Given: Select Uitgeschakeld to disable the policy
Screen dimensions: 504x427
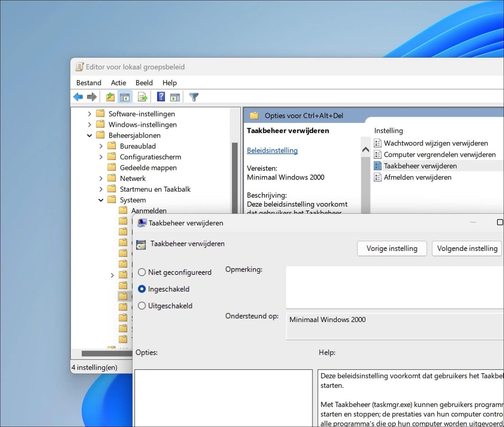Looking at the screenshot, I should pyautogui.click(x=142, y=306).
